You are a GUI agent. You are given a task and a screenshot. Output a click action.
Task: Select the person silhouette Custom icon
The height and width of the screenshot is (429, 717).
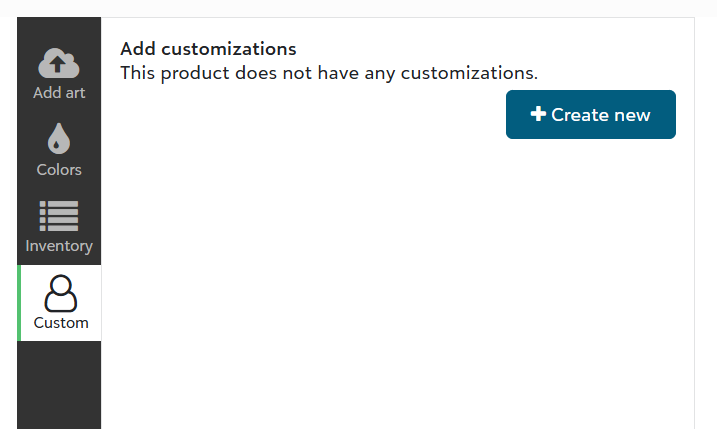60,293
